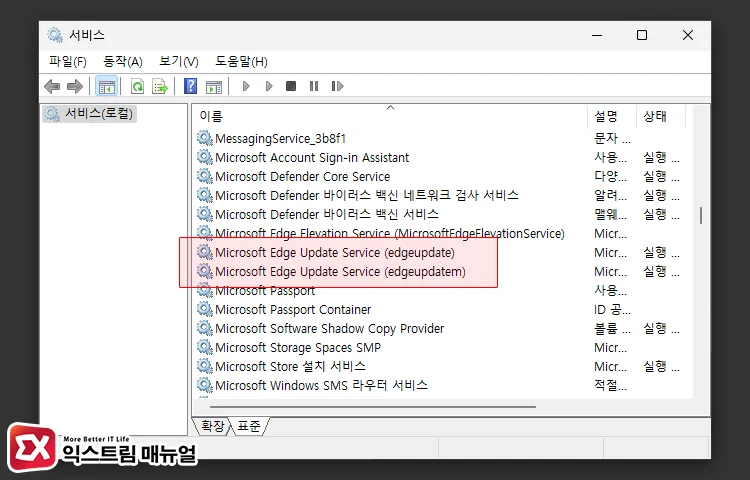Click the Start Service play icon
750x480 pixels.
coord(246,86)
